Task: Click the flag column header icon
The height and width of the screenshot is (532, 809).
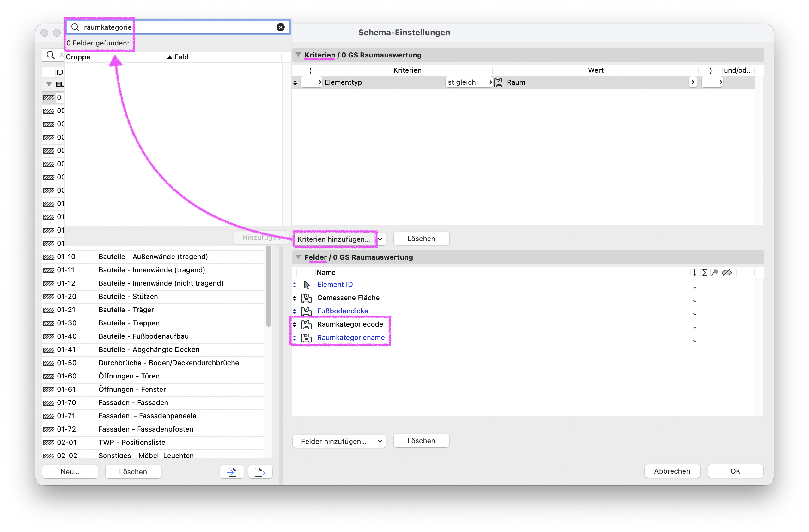Action: click(x=715, y=272)
